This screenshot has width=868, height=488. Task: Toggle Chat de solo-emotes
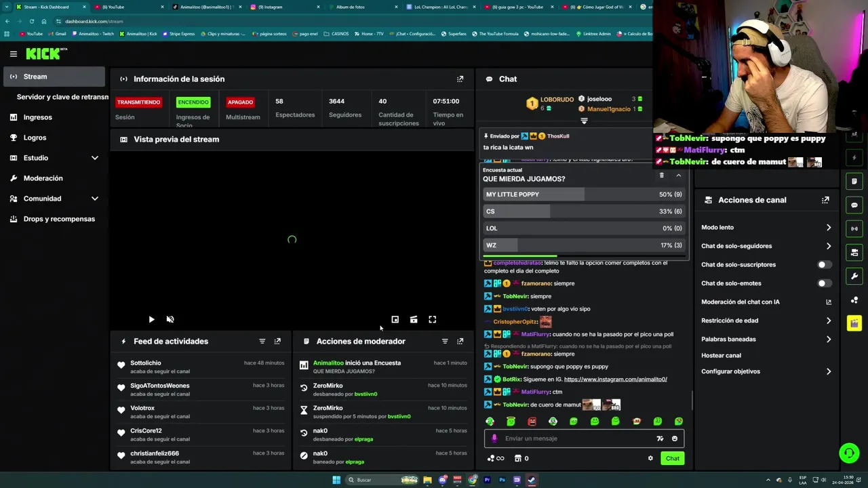tap(824, 283)
